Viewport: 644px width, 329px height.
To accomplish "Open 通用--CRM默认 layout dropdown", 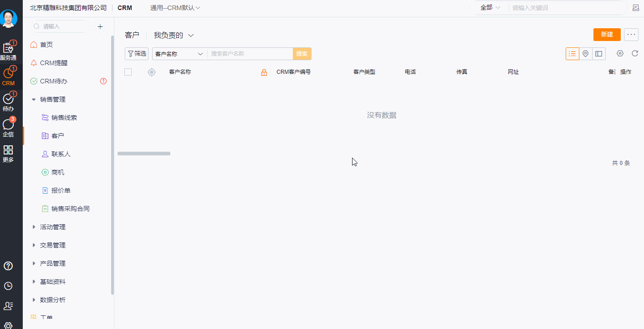I will coord(175,8).
